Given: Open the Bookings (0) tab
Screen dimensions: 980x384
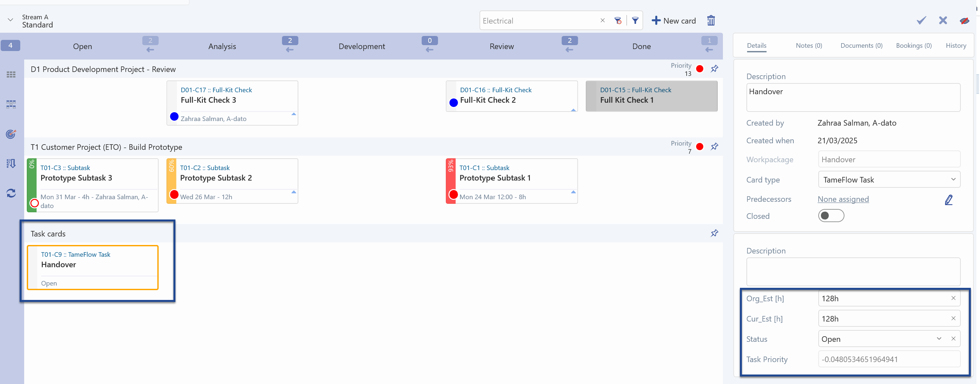Looking at the screenshot, I should (x=913, y=46).
